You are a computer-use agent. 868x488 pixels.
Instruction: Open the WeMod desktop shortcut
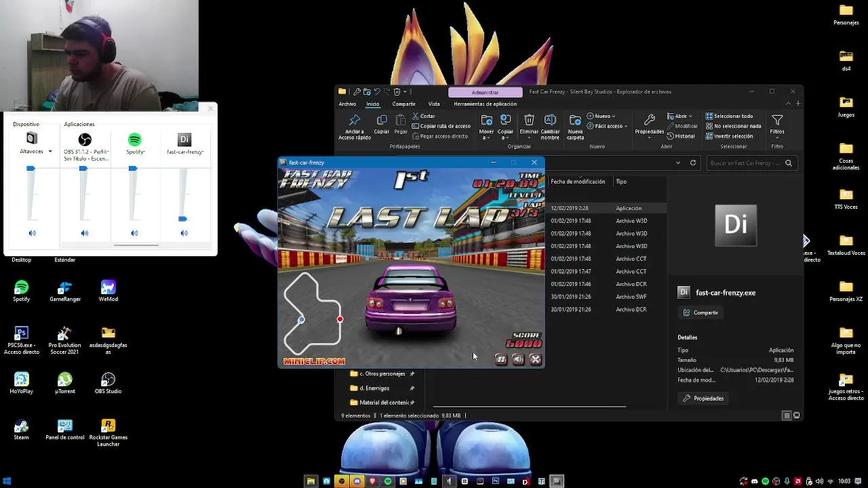click(x=108, y=291)
